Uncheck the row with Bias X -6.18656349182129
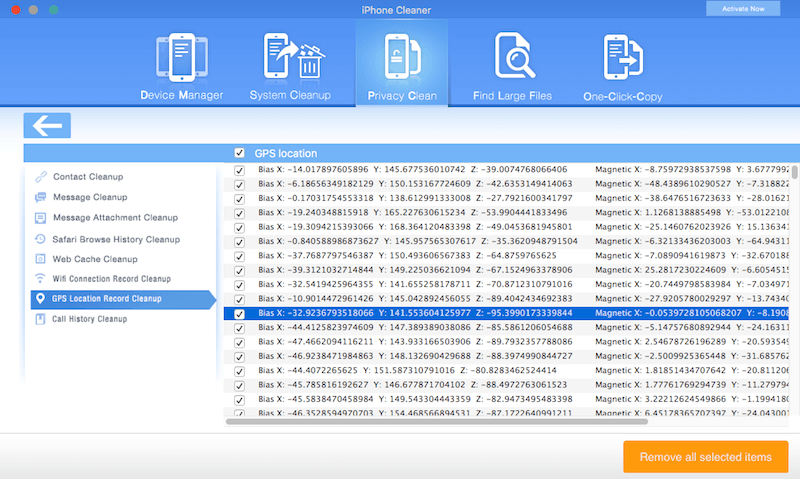Screen dimensions: 800x479 click(239, 185)
